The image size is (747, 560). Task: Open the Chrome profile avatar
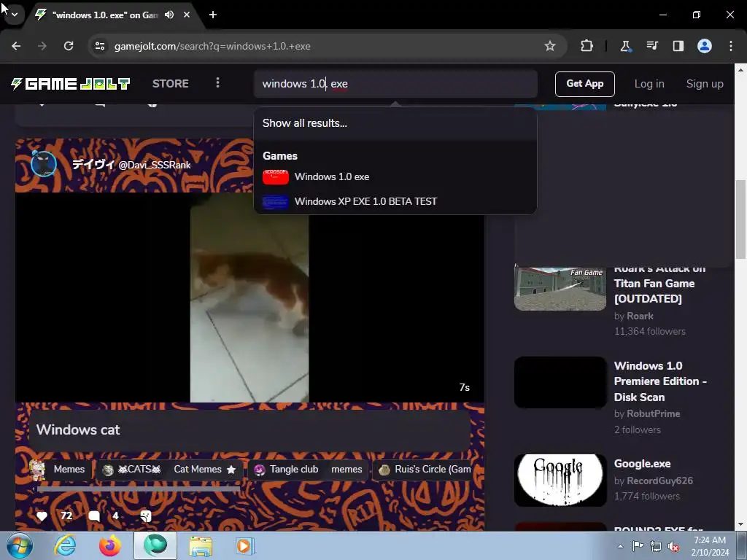[x=705, y=46]
